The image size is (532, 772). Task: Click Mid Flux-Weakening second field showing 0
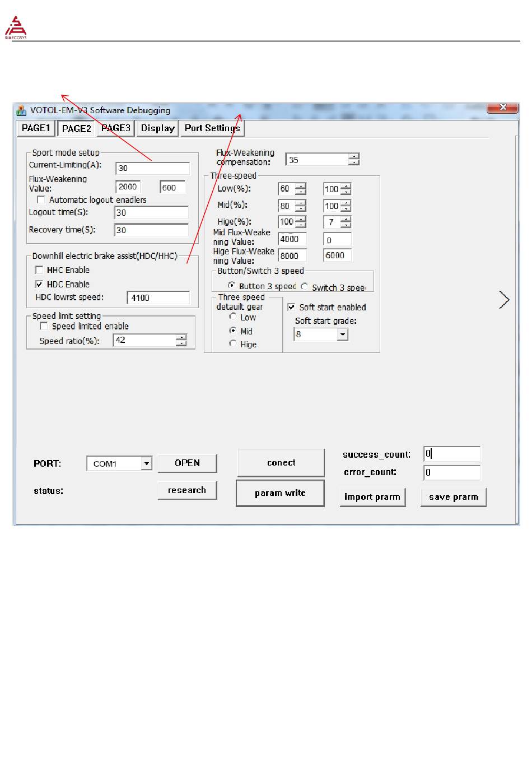point(338,240)
